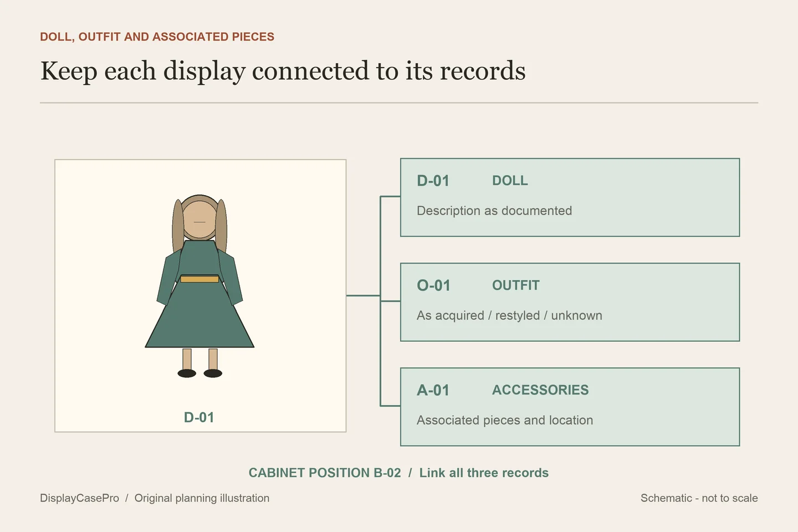Click 'Associated pieces and location' text
The height and width of the screenshot is (532, 798).
(505, 420)
